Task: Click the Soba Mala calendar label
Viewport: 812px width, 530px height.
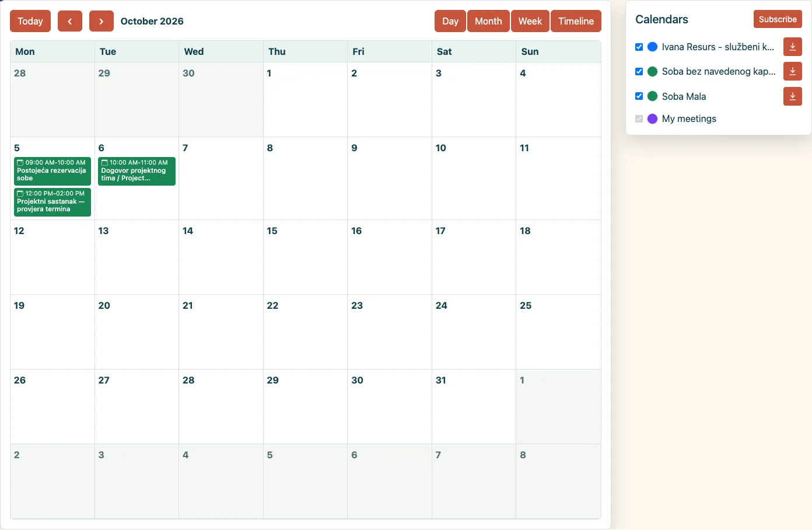Action: coord(684,96)
